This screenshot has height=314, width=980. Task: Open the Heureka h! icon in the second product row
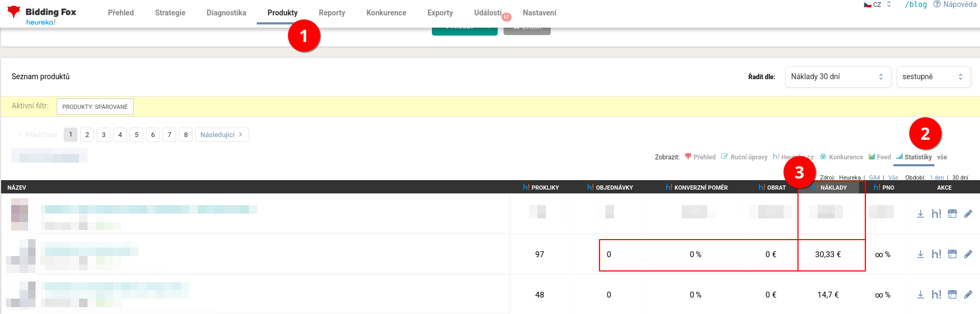click(x=936, y=254)
